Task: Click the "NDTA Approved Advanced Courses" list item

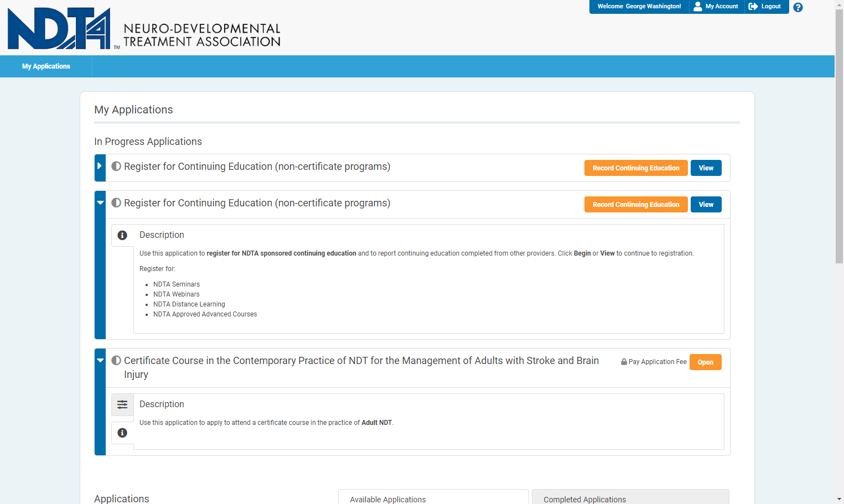Action: click(x=205, y=314)
